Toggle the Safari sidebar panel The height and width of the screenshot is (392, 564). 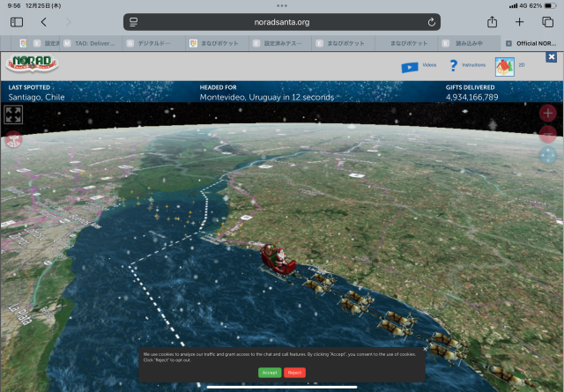pos(17,22)
